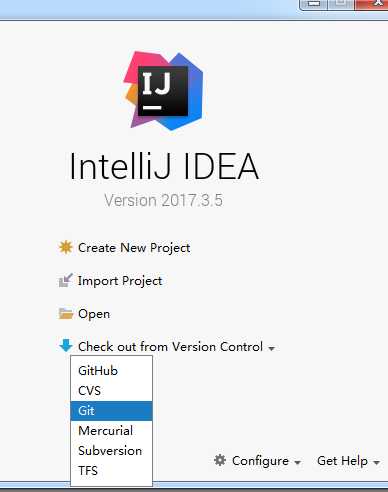Click the Open folder icon
This screenshot has width=388, height=492.
pos(66,313)
